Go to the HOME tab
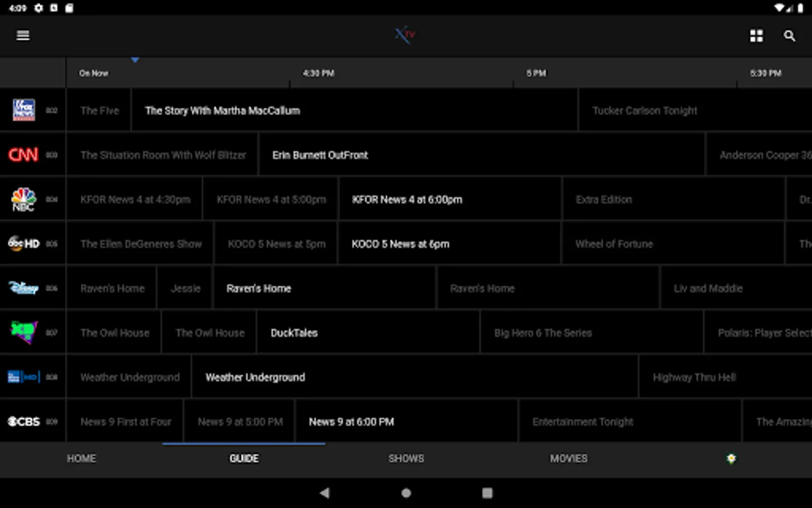Image resolution: width=812 pixels, height=508 pixels. pyautogui.click(x=81, y=458)
